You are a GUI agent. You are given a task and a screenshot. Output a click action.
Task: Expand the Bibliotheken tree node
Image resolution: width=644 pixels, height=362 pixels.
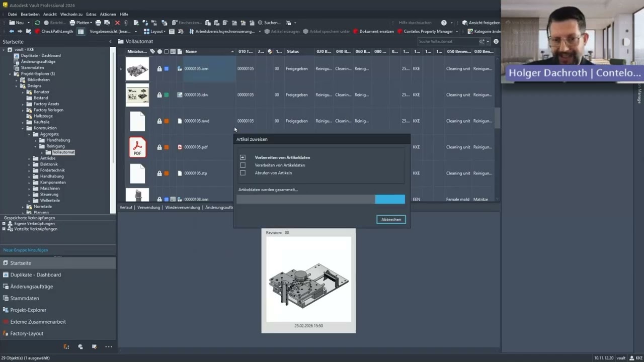click(x=17, y=80)
